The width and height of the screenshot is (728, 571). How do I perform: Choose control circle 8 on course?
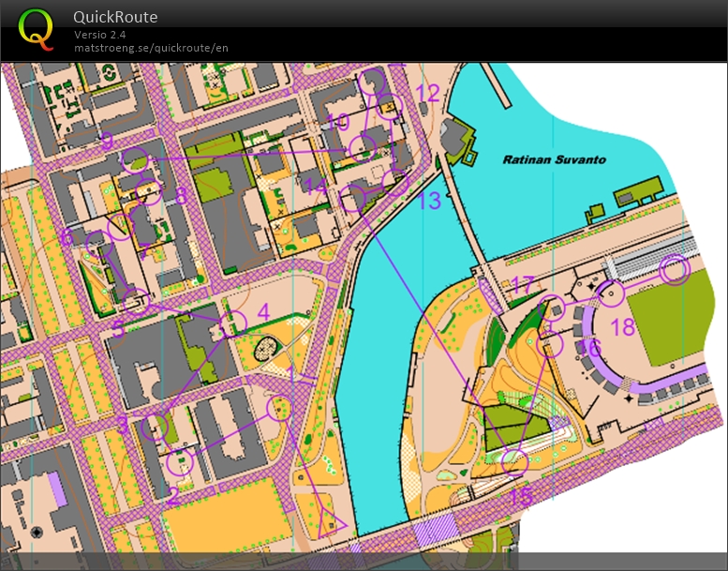coord(149,192)
